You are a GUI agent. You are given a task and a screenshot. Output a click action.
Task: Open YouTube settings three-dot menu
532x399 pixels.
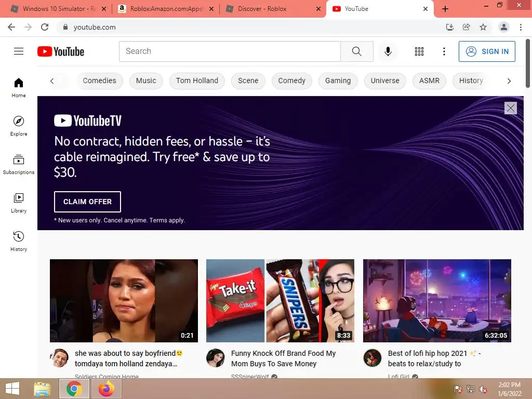[444, 51]
